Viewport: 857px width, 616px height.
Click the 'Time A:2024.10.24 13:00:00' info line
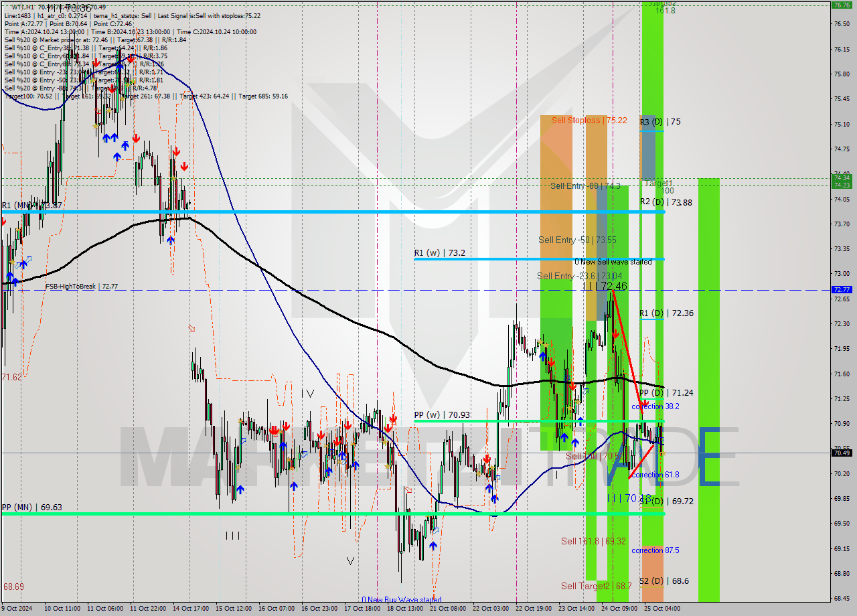coord(131,31)
